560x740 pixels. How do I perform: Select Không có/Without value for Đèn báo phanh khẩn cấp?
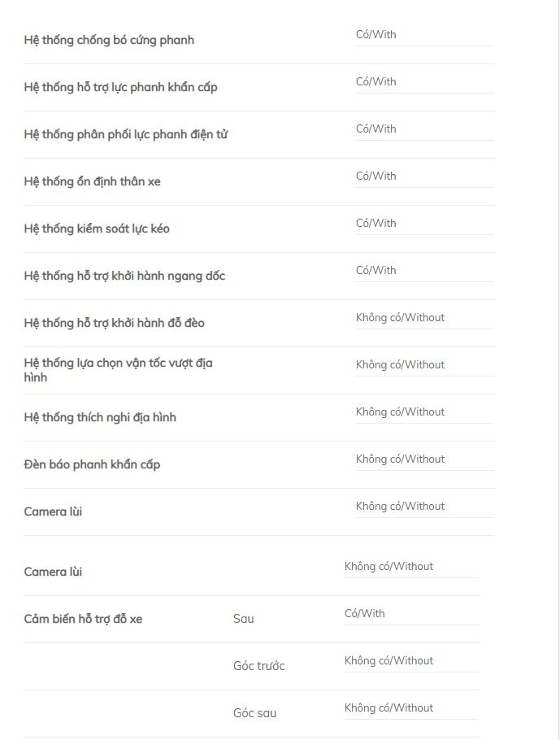pos(400,459)
